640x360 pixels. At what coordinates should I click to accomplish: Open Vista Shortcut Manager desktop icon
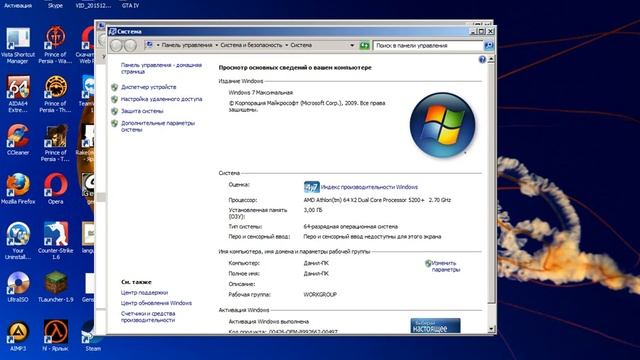18,46
